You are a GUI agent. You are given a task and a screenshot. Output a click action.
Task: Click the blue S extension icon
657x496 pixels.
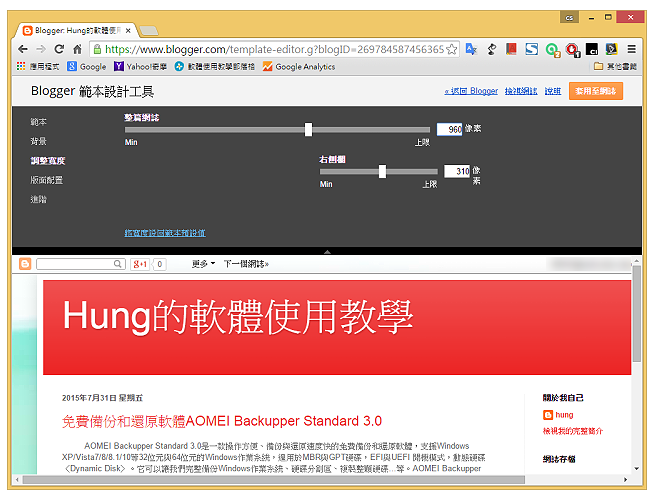[x=531, y=49]
